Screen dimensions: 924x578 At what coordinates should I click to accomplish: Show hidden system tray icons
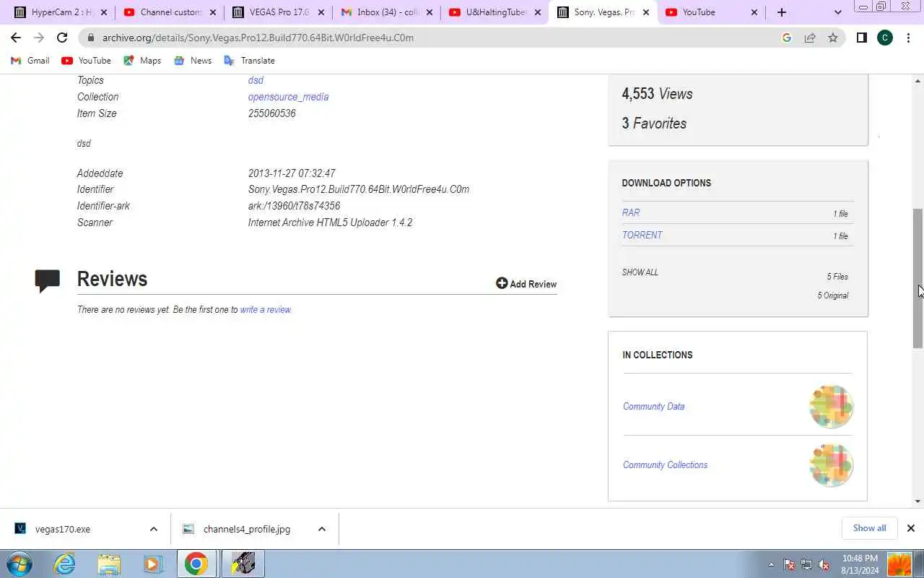(771, 564)
